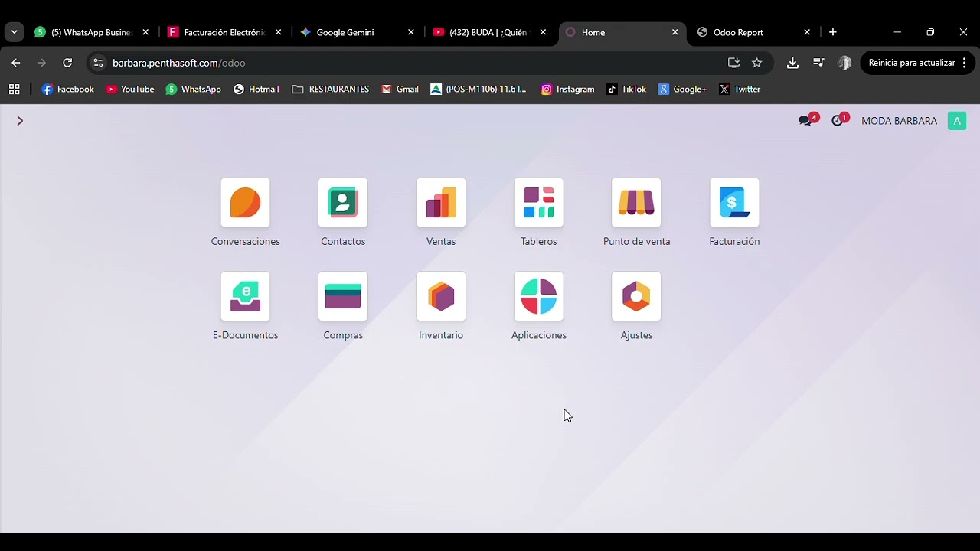Open the Twitter bookmark
The image size is (980, 551).
740,90
